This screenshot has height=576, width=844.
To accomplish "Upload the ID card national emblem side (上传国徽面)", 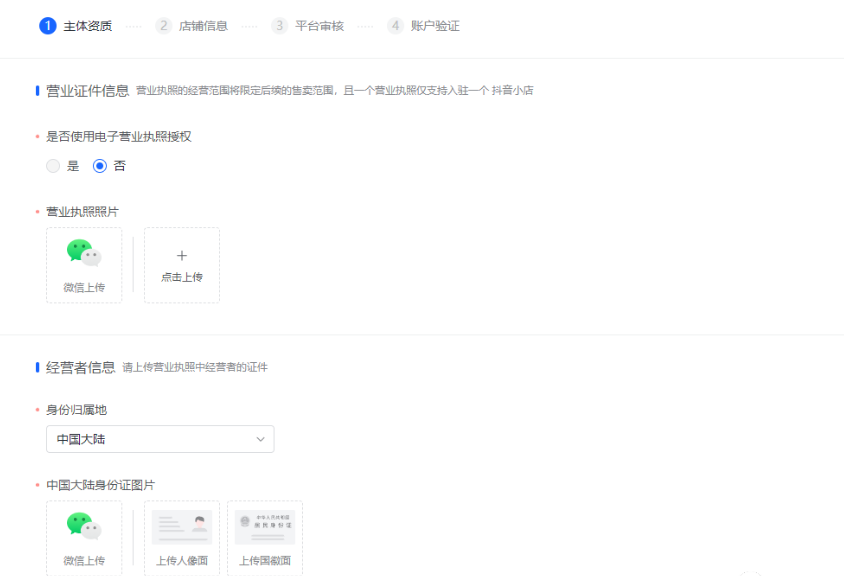I will click(265, 538).
